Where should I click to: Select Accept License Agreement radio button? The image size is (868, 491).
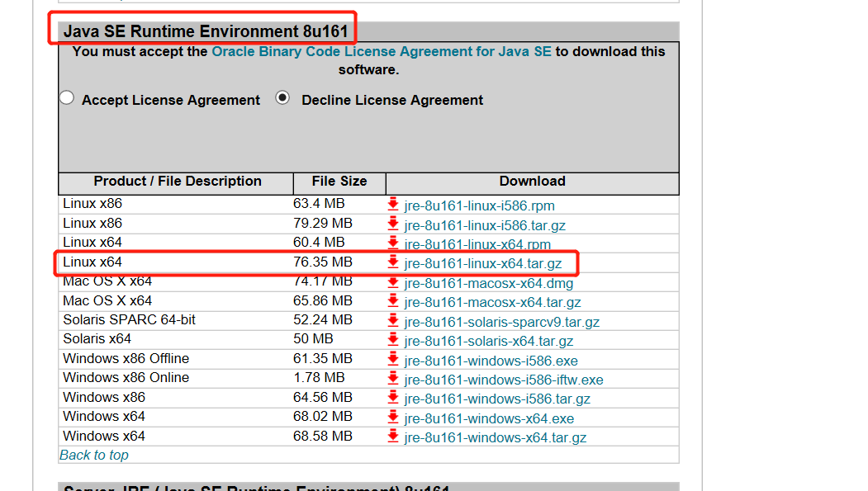[67, 98]
